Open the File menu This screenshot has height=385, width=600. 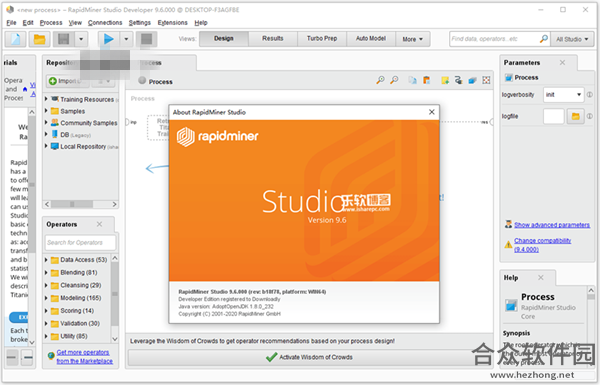[11, 23]
